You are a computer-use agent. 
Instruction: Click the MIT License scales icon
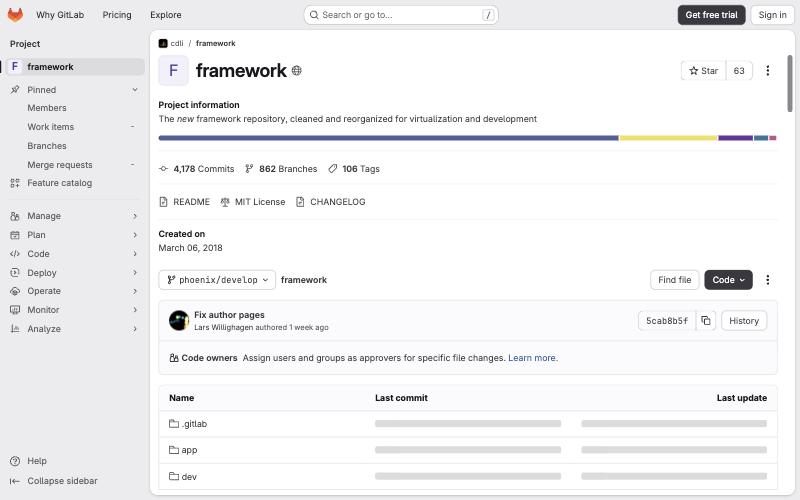pyautogui.click(x=225, y=202)
